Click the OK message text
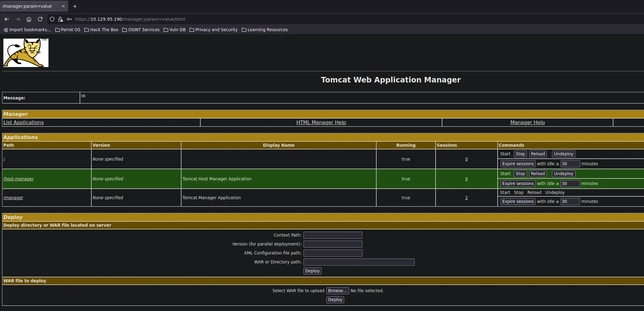The image size is (644, 311). [83, 96]
